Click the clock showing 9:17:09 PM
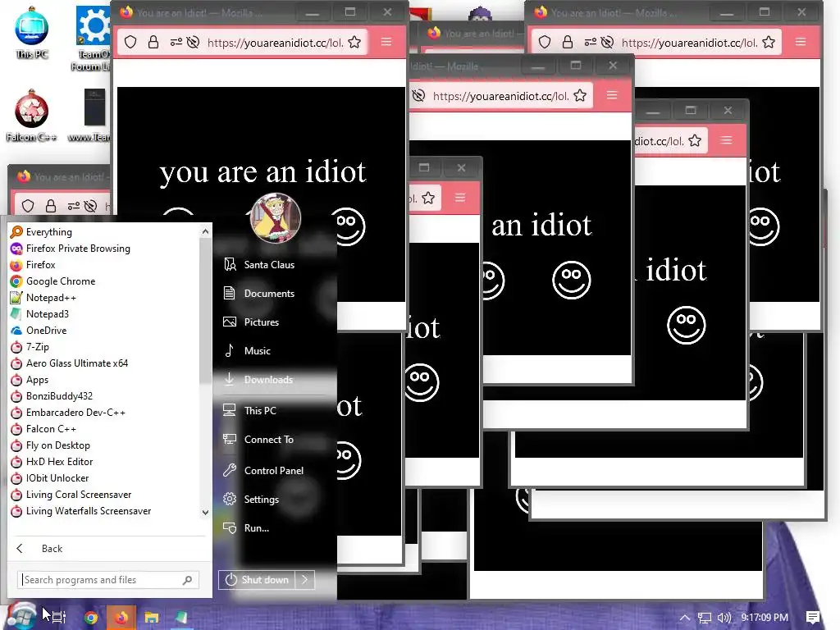 point(765,617)
